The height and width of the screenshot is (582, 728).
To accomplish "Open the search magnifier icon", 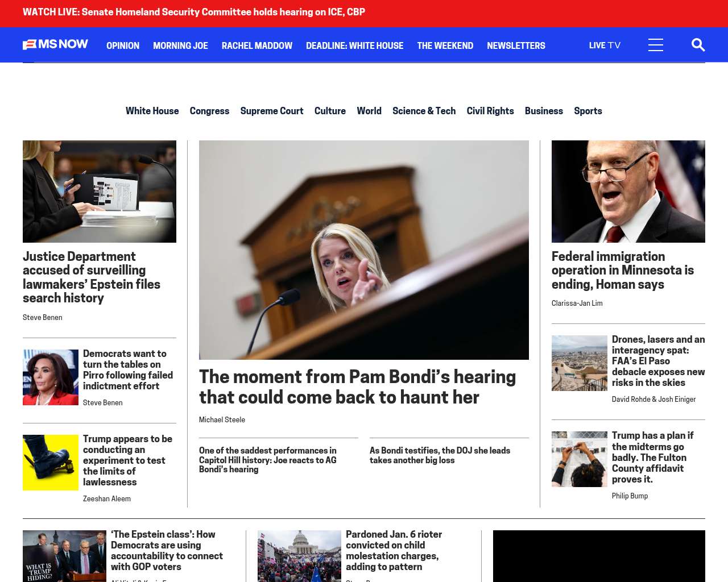I will tap(698, 45).
